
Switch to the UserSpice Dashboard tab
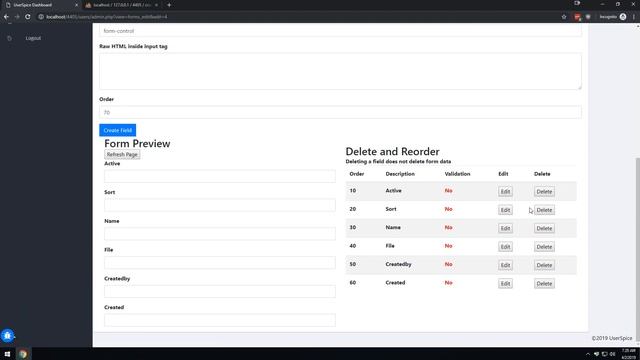41,5
